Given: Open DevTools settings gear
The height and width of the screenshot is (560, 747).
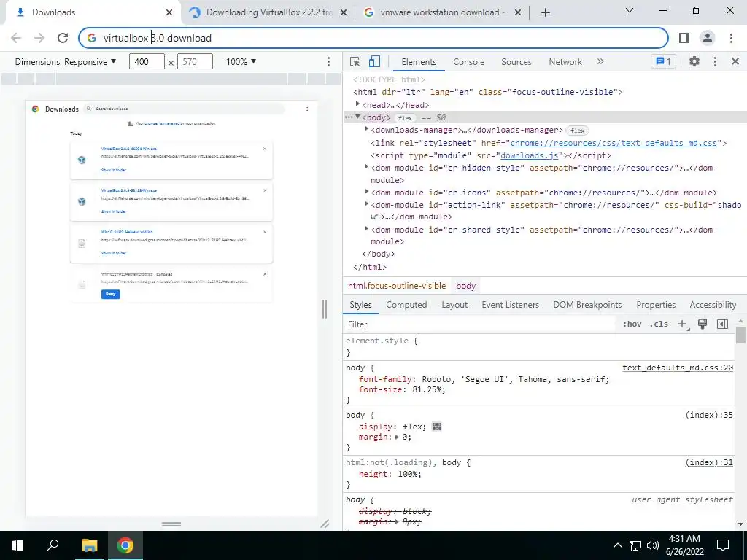Looking at the screenshot, I should (x=694, y=61).
